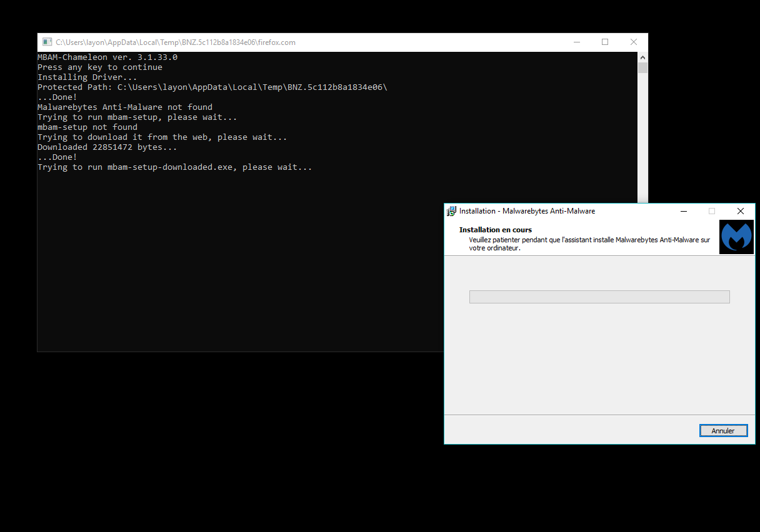Click the 'Protected Path:' console line
Image resolution: width=760 pixels, height=532 pixels.
212,87
